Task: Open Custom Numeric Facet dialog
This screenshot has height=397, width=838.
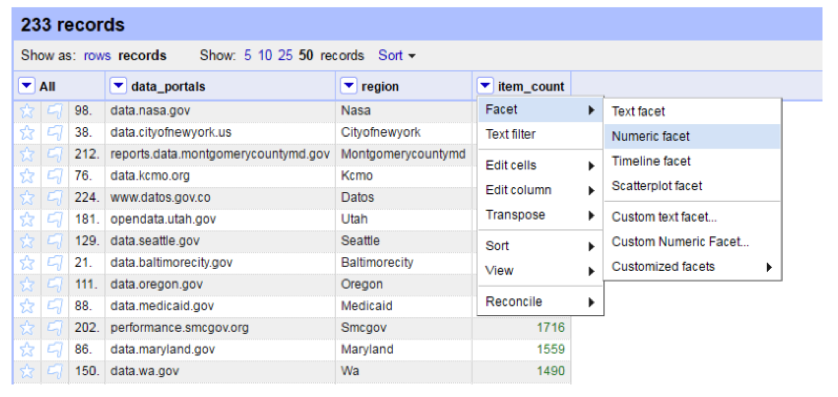Action: click(693, 242)
